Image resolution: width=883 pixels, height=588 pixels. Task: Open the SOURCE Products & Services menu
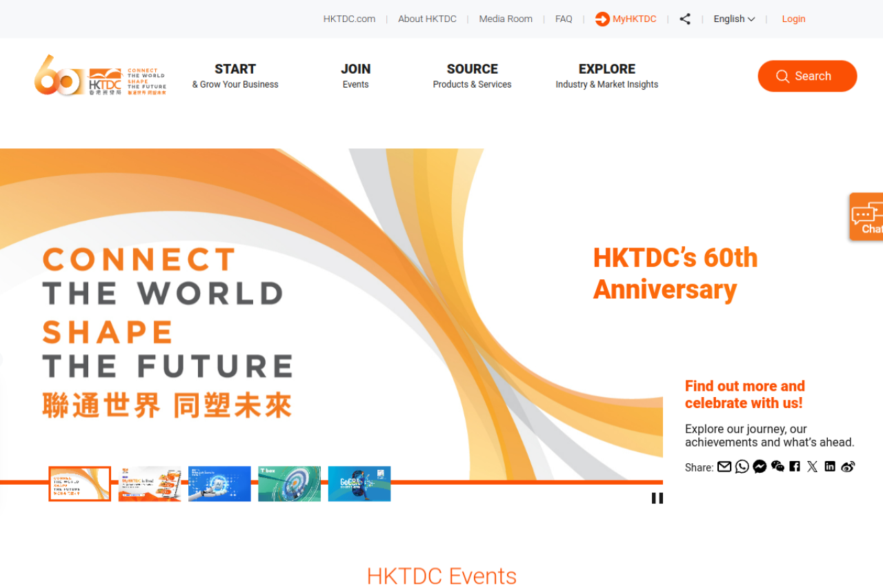point(473,76)
